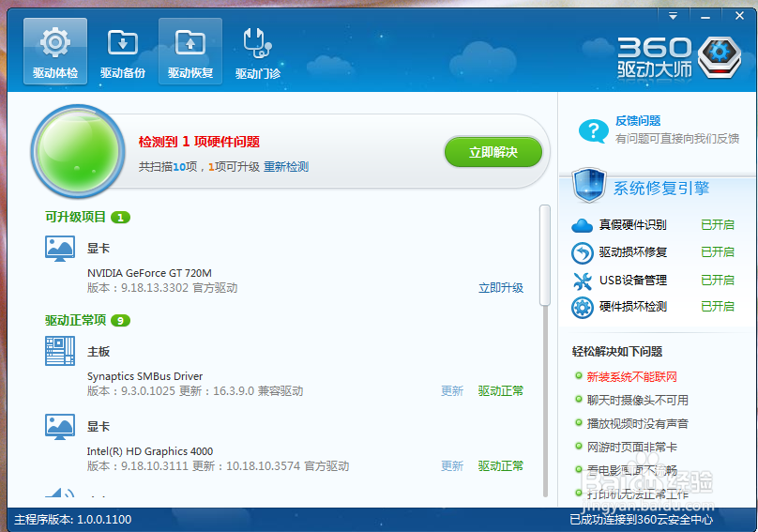Screen dimensions: 758x532
Task: Select the Synaptics SMBus Driver device name
Action: pos(144,376)
